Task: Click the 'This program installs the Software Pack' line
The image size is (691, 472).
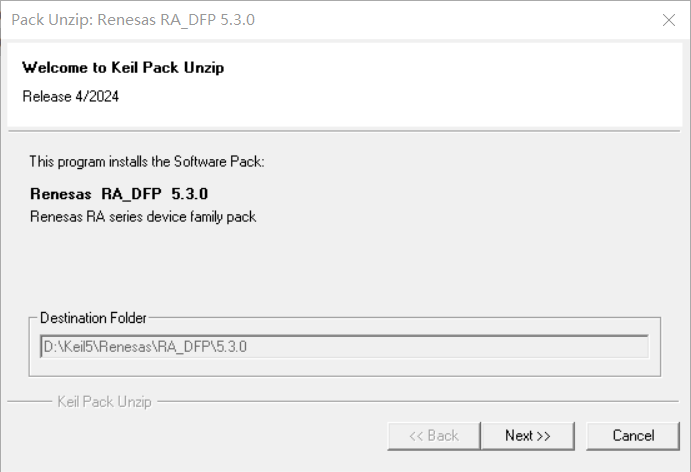Action: point(146,161)
